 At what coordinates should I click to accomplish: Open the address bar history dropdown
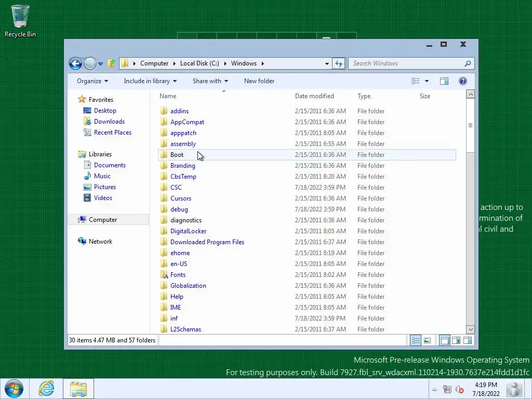[x=327, y=63]
